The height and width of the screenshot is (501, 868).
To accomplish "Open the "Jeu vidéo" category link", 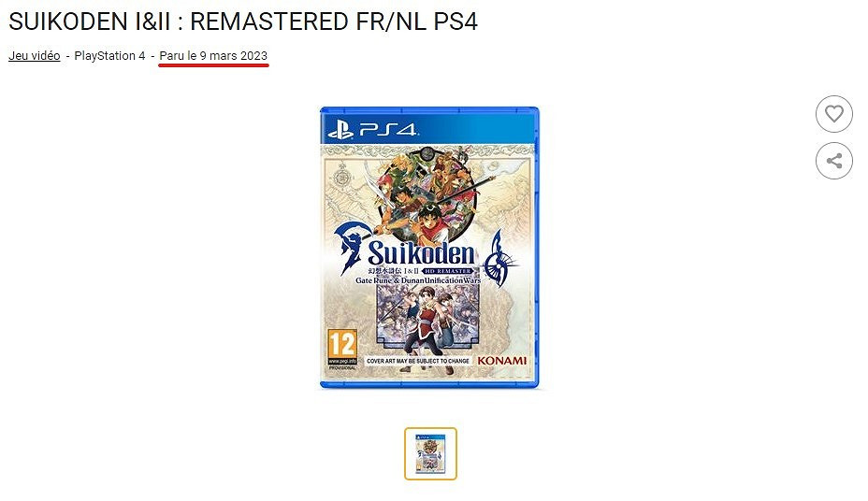I will pyautogui.click(x=35, y=56).
